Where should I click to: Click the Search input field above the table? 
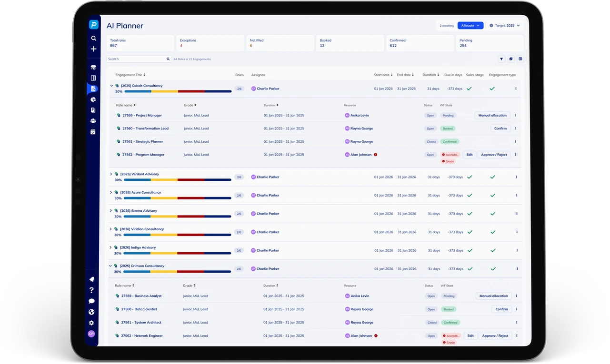point(136,59)
